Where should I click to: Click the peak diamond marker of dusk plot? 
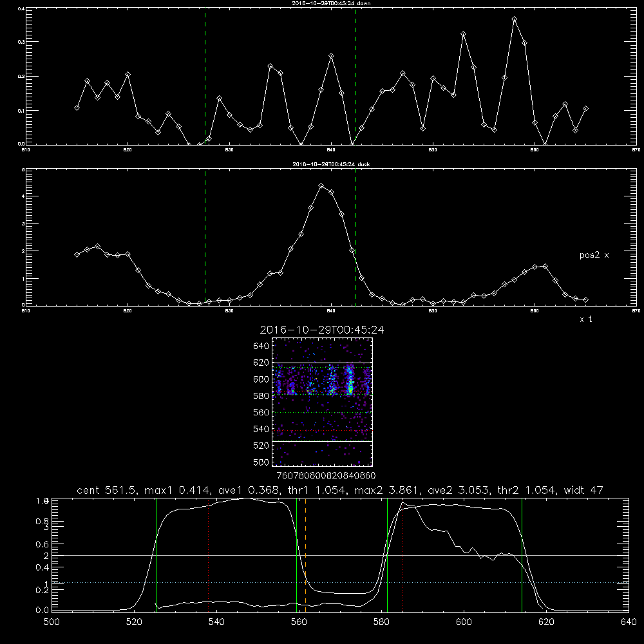321,186
